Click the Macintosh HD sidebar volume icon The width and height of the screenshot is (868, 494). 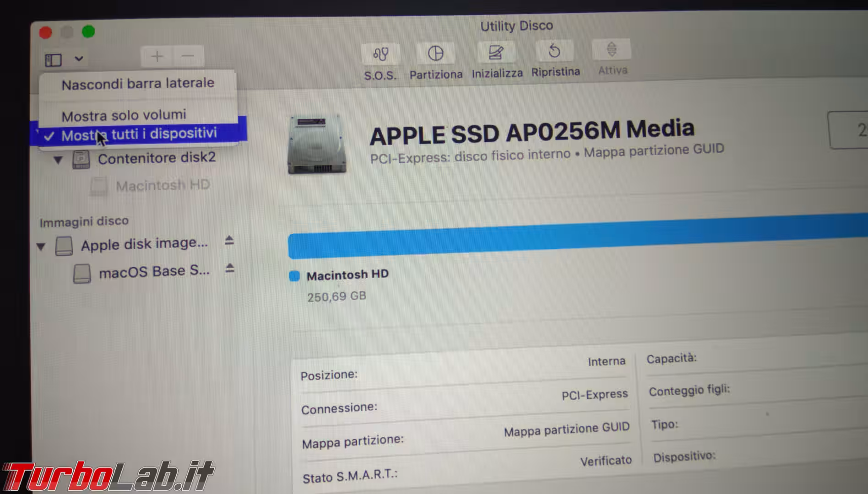[x=99, y=187]
